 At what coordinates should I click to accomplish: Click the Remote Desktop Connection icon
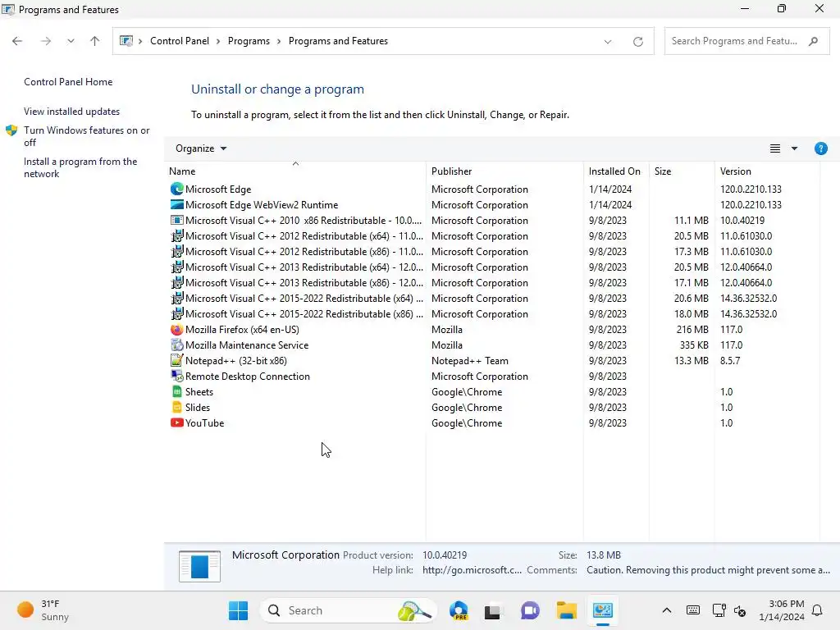177,376
